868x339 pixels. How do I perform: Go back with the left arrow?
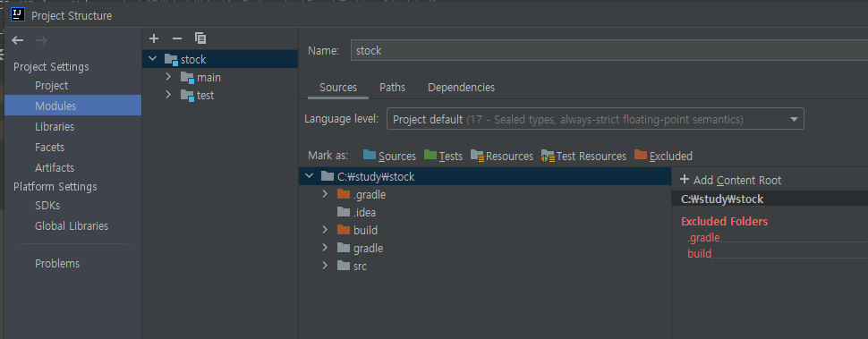(18, 40)
